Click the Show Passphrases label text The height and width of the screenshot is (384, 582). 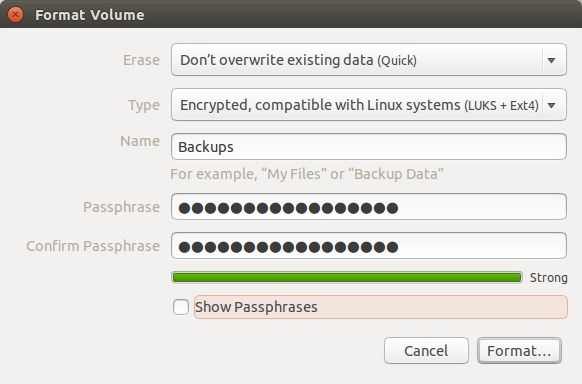pos(256,307)
